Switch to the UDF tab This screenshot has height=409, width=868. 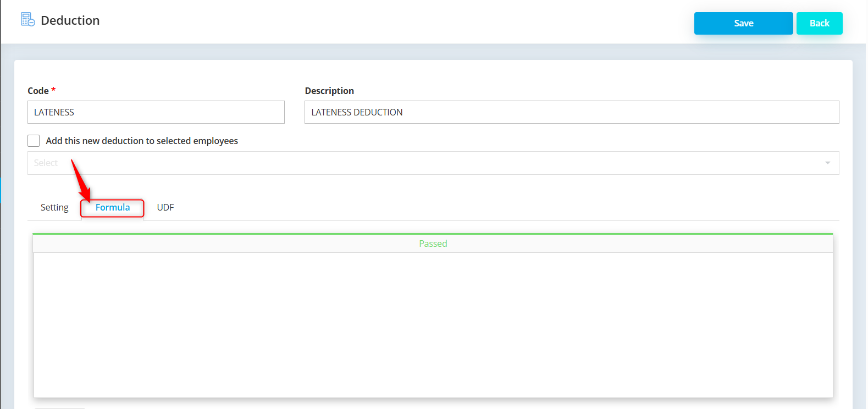click(x=165, y=207)
